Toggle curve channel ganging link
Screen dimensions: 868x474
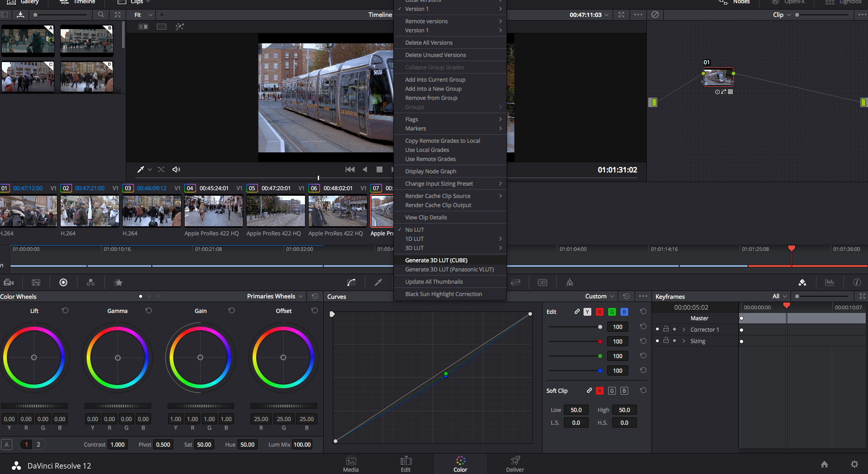click(577, 312)
